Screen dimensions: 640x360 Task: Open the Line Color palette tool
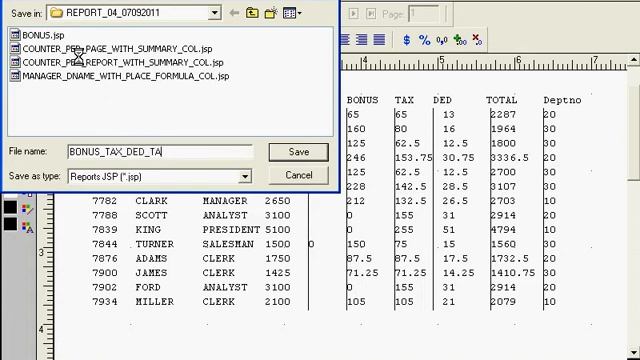[27, 210]
